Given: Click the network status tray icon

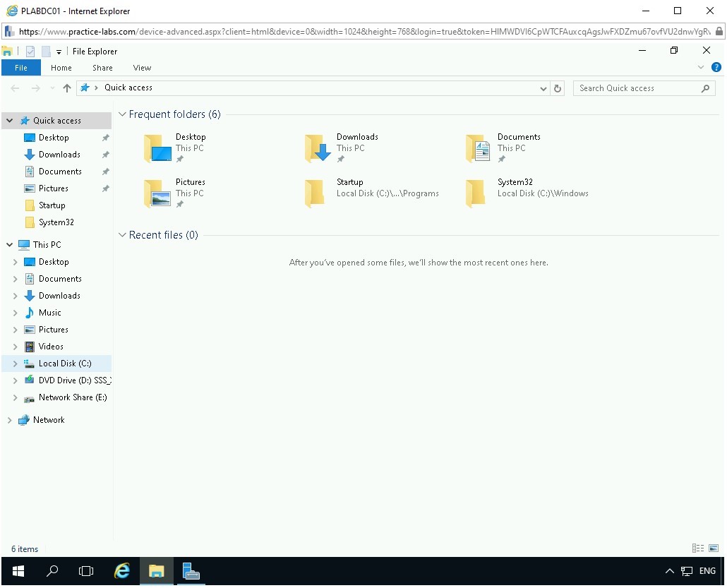Looking at the screenshot, I should click(x=687, y=571).
